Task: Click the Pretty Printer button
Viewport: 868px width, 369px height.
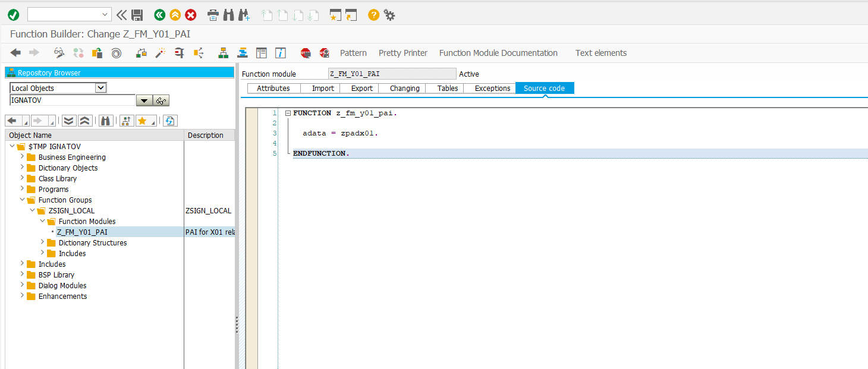Action: [x=403, y=53]
